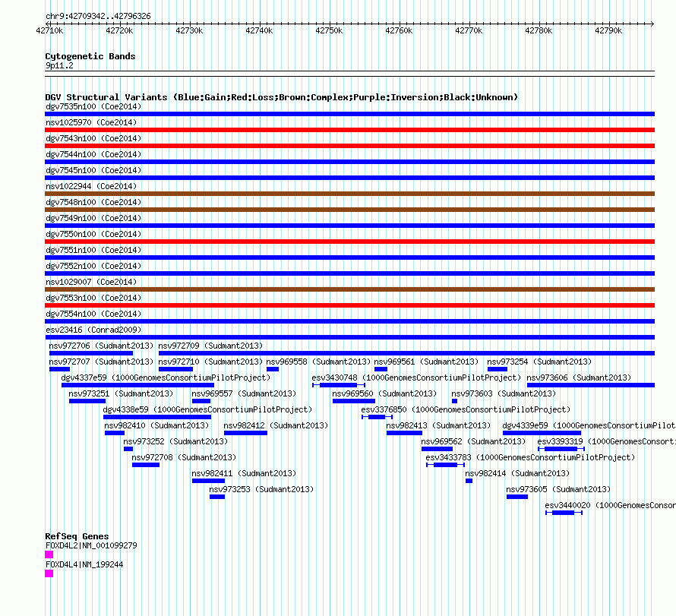Open the red dgv7543n100 (Coe2014) bar
Image resolution: width=676 pixels, height=616 pixels.
[x=349, y=146]
